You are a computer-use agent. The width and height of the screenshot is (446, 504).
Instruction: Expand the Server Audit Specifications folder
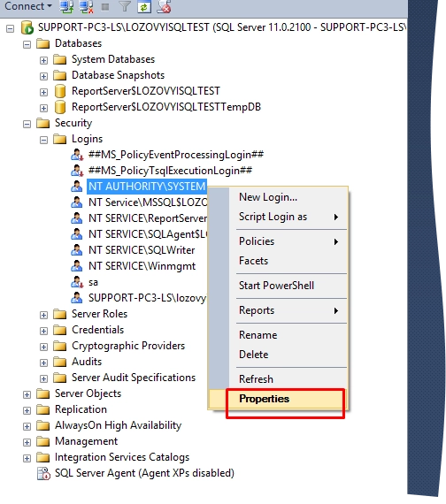(x=43, y=379)
